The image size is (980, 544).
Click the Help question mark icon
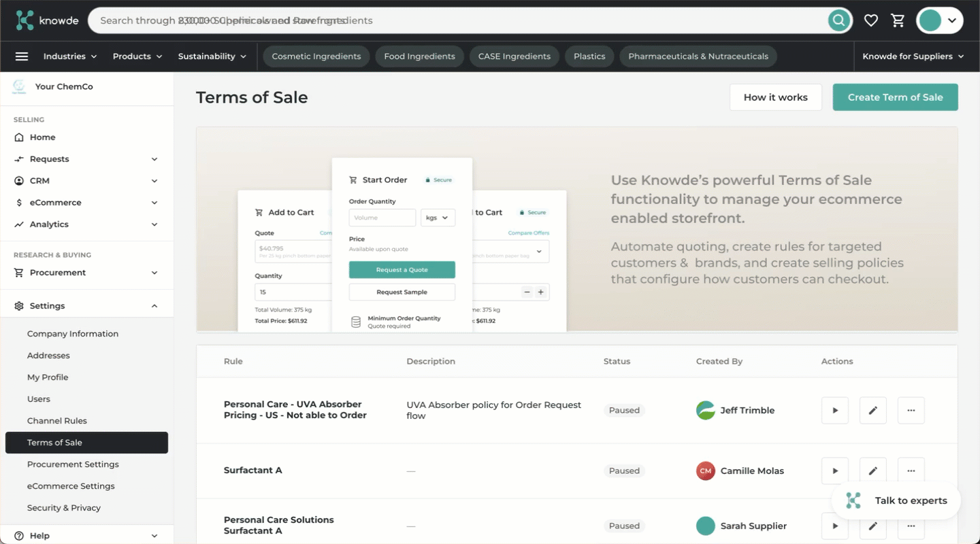[x=19, y=536]
